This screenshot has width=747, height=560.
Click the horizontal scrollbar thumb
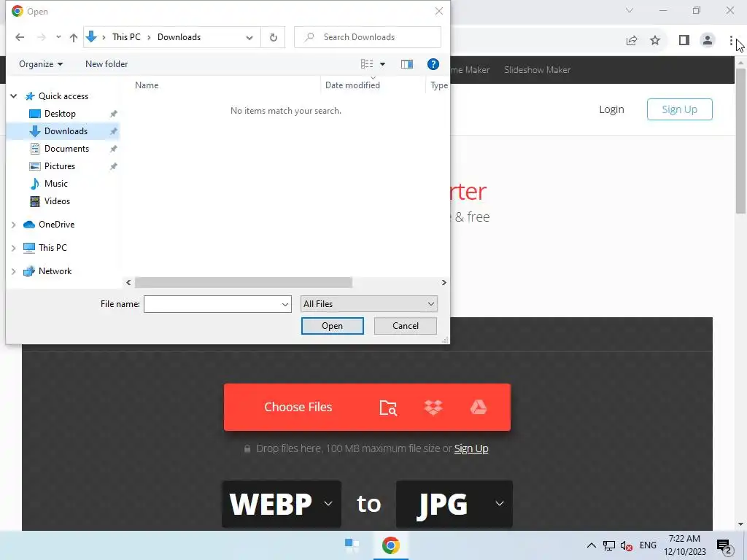click(244, 282)
